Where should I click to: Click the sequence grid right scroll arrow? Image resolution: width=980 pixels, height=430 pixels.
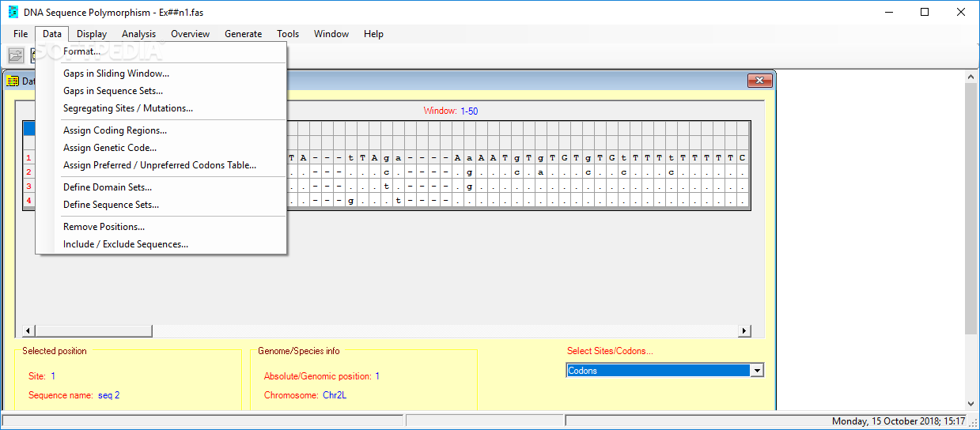744,331
